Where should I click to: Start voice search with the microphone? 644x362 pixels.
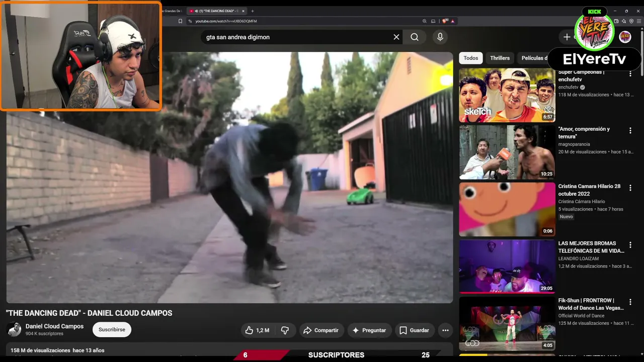pyautogui.click(x=440, y=37)
